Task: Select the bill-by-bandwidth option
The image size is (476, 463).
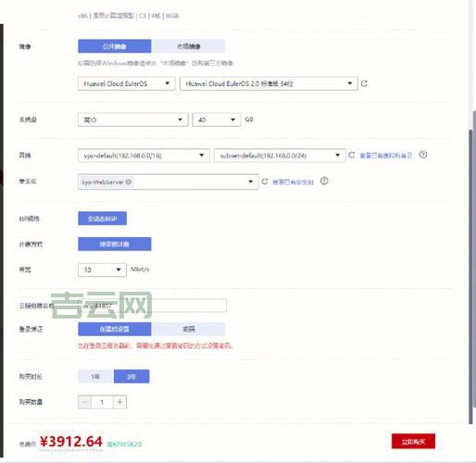Action: click(115, 244)
